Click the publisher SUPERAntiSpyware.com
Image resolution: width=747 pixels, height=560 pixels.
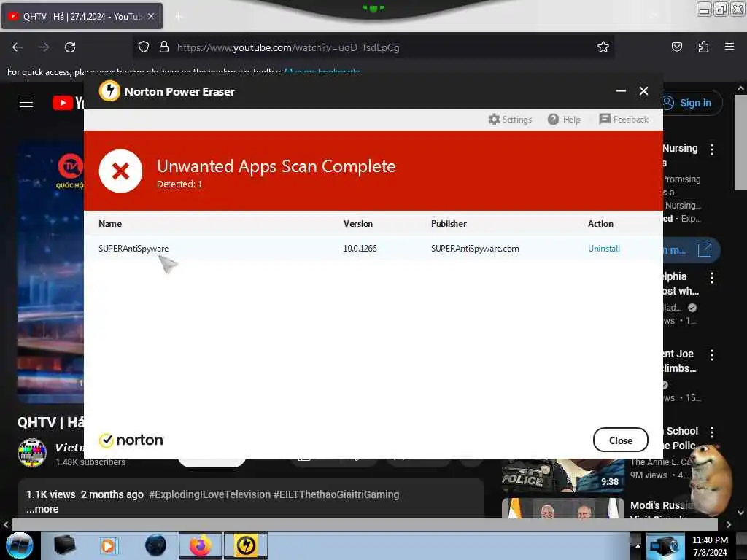tap(475, 249)
